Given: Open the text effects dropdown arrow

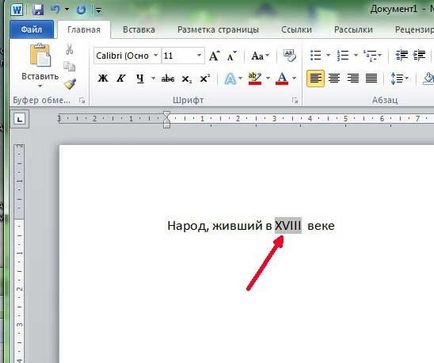Looking at the screenshot, I should [x=240, y=79].
